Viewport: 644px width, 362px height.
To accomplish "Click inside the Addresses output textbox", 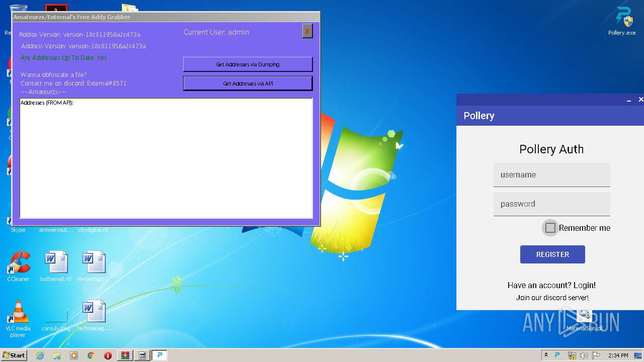I will point(166,158).
